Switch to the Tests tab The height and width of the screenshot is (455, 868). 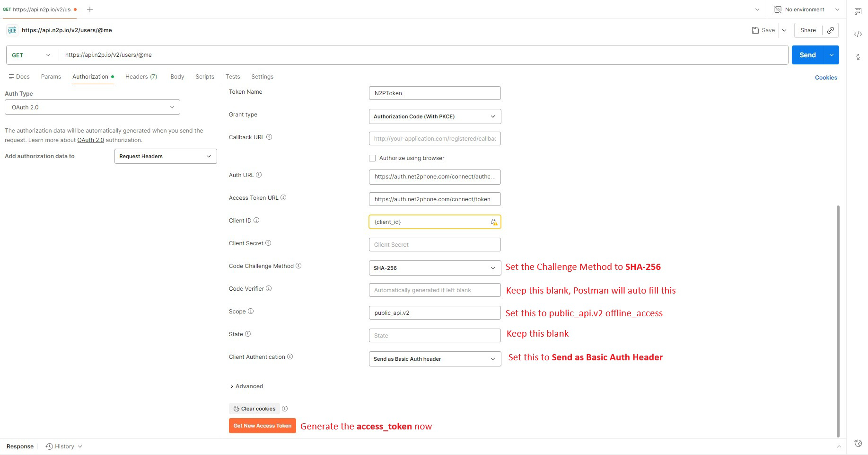point(233,77)
